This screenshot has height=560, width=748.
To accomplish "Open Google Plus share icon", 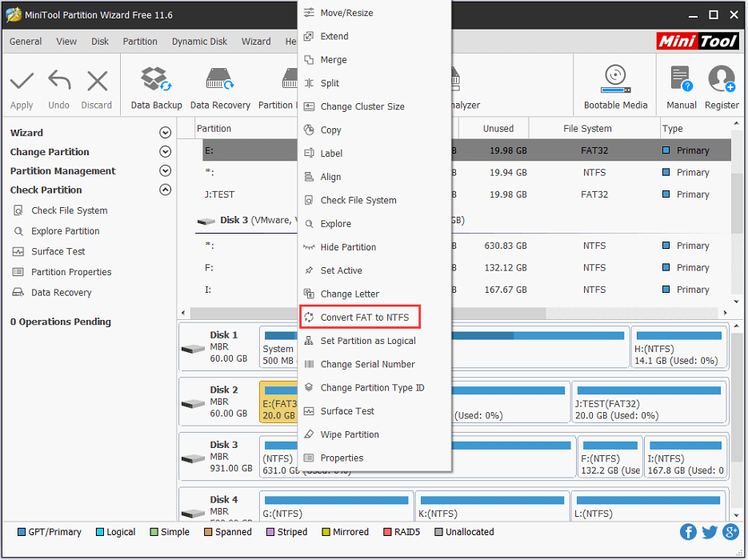I will (x=730, y=531).
